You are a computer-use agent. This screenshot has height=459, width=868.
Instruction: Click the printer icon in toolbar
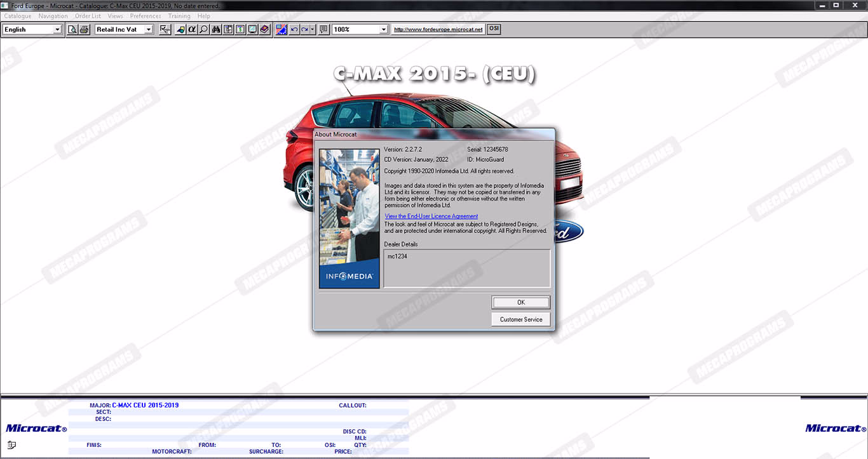coord(84,29)
